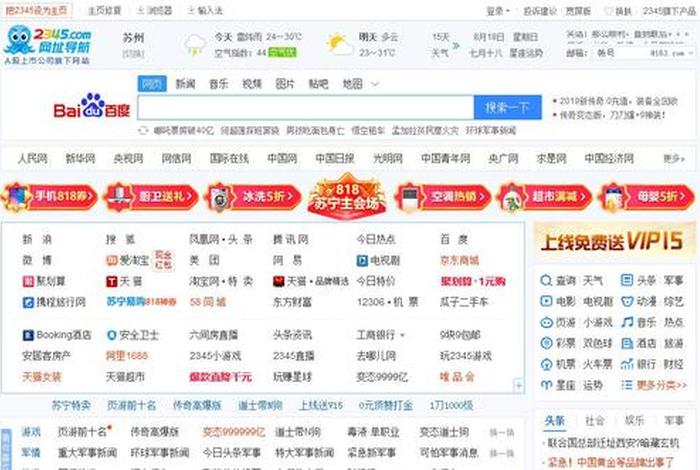This screenshot has width=700, height=470.
Task: Open the 818苏宁主会场 banner
Action: pyautogui.click(x=347, y=196)
